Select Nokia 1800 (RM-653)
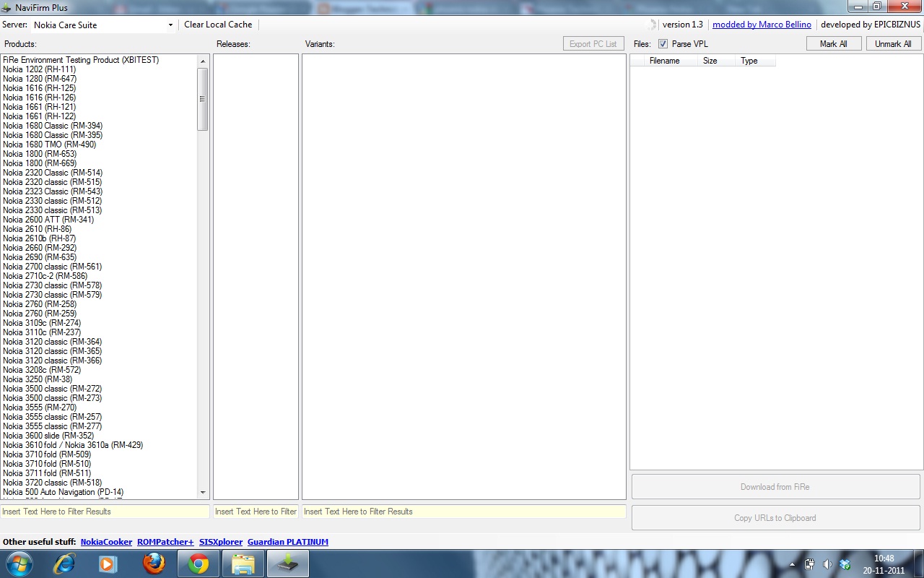This screenshot has height=578, width=924. (x=40, y=154)
